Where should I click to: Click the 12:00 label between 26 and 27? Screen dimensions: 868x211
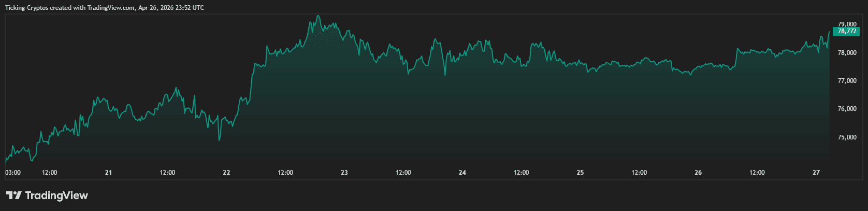757,173
